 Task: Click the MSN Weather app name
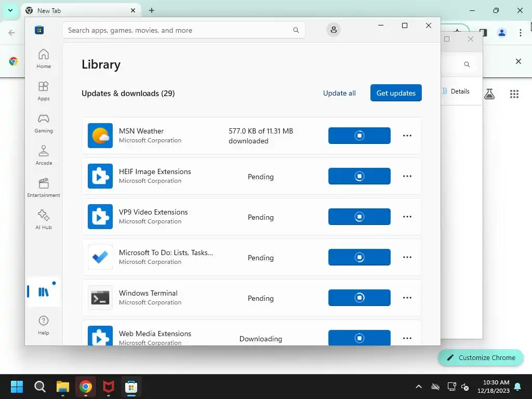[x=141, y=131]
